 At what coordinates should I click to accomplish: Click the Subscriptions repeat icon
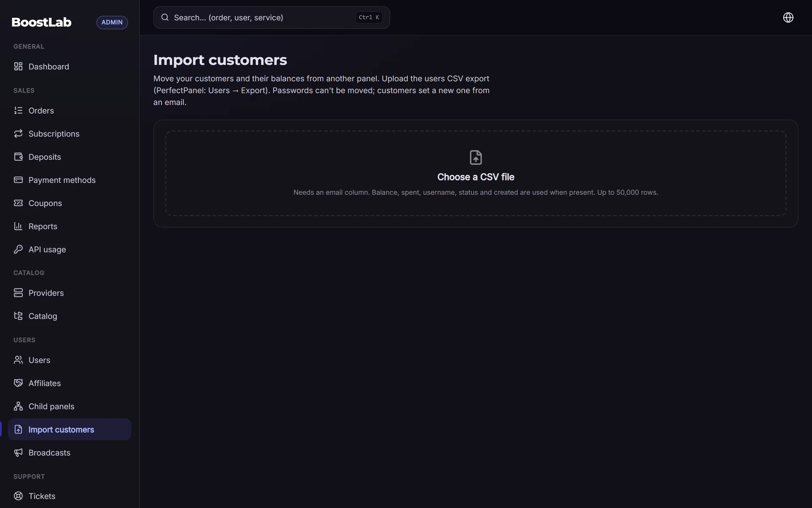(x=18, y=134)
